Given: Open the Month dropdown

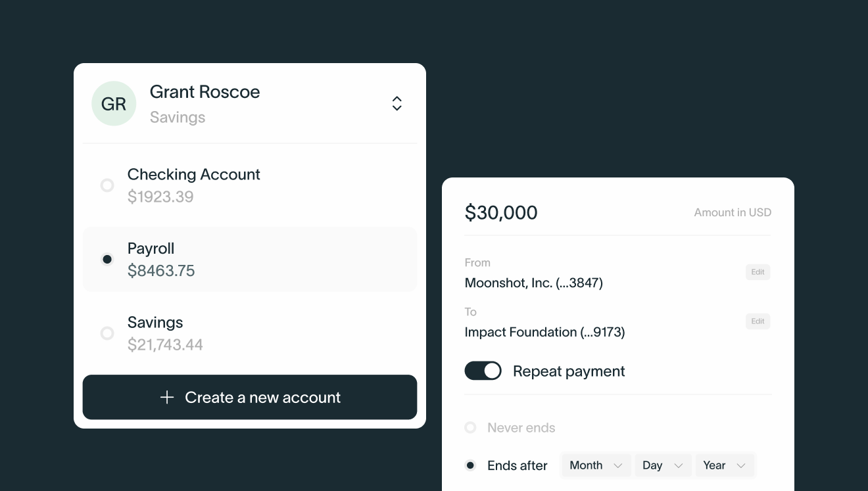Looking at the screenshot, I should tap(595, 465).
